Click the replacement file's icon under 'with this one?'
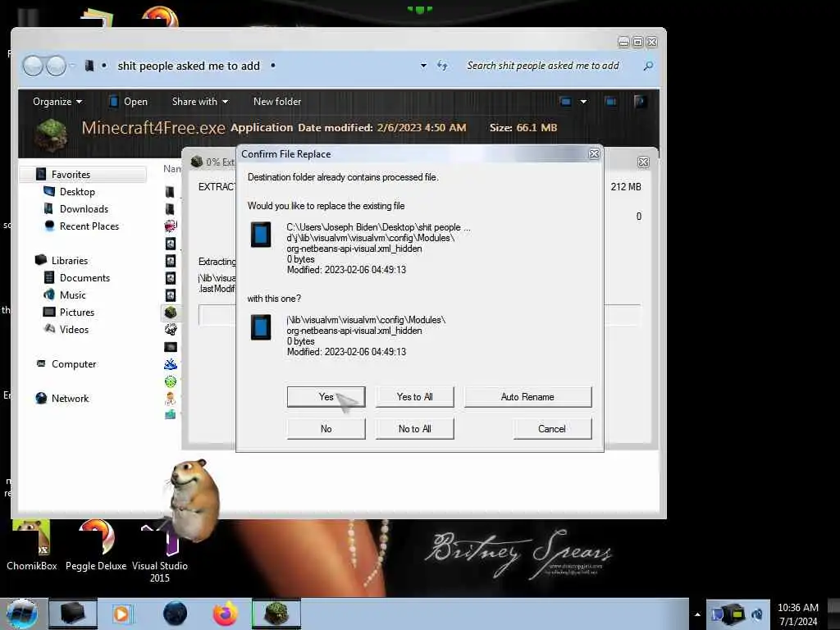This screenshot has height=630, width=840. point(261,327)
